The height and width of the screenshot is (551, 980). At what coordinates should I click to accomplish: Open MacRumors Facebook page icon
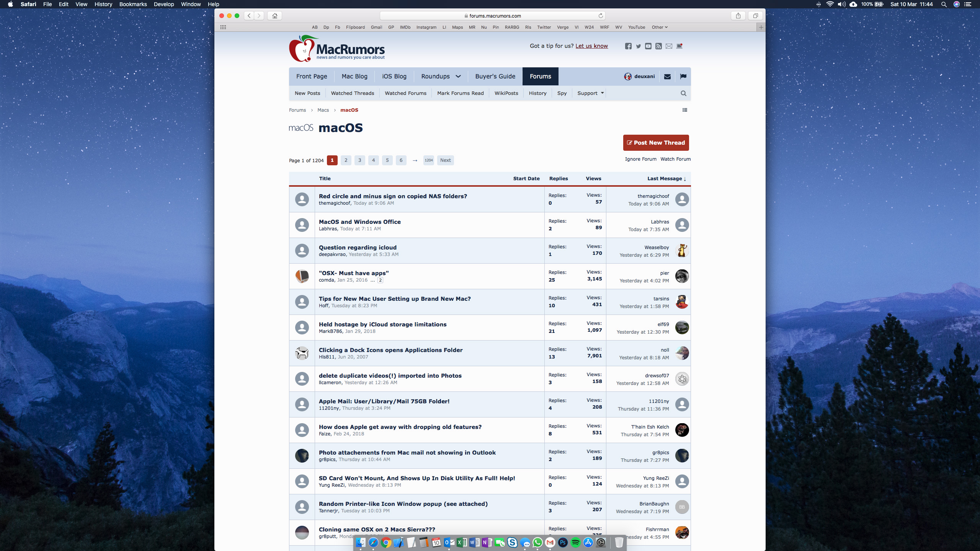click(x=628, y=46)
